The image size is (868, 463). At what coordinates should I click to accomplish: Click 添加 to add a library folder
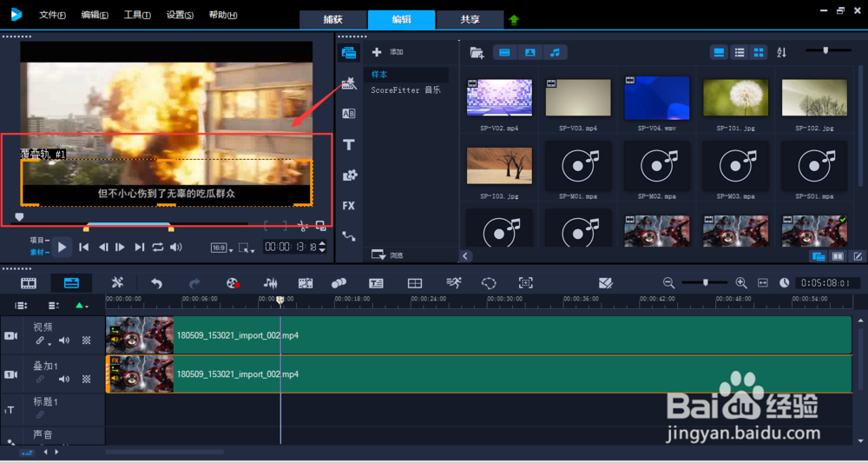point(387,52)
